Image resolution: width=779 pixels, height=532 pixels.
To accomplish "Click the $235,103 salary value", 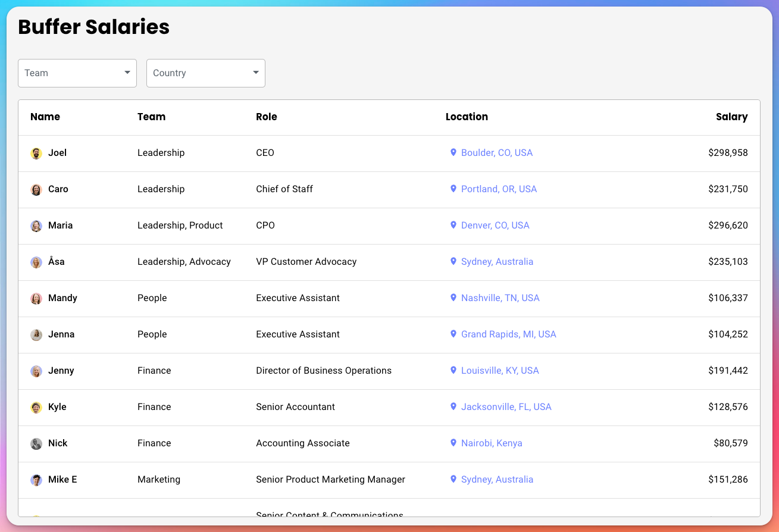I will tap(728, 262).
